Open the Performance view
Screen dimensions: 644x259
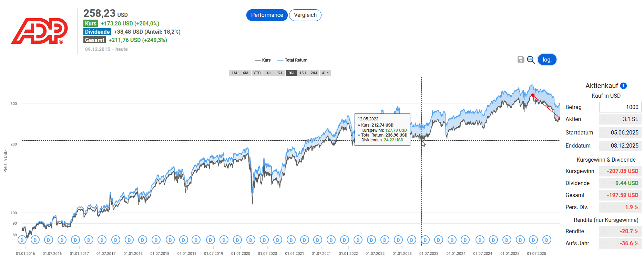pos(267,15)
